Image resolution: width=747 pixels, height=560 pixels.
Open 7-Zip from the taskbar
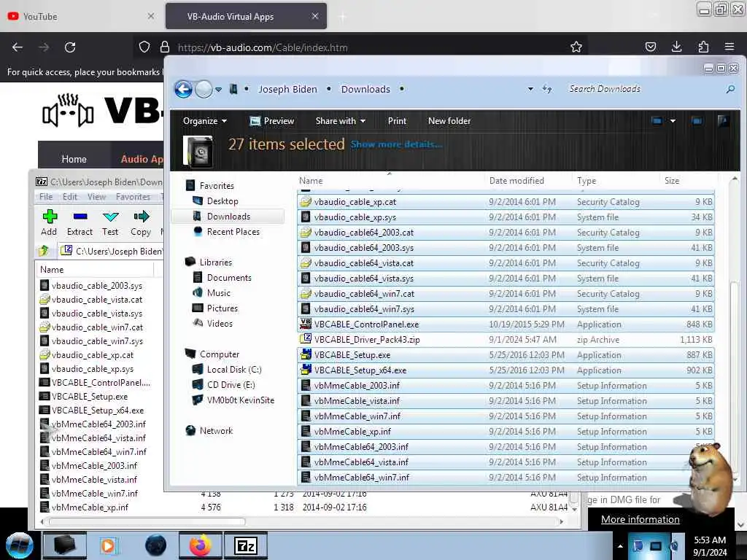coord(246,545)
